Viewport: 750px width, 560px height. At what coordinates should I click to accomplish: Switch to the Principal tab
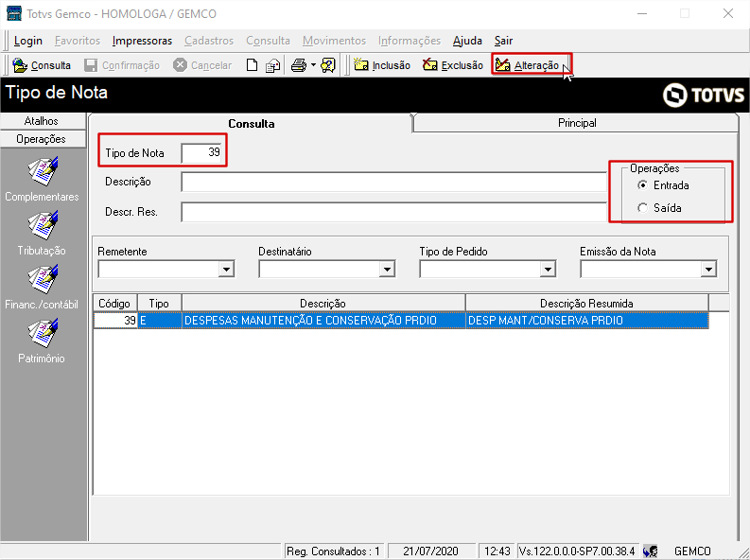point(577,123)
